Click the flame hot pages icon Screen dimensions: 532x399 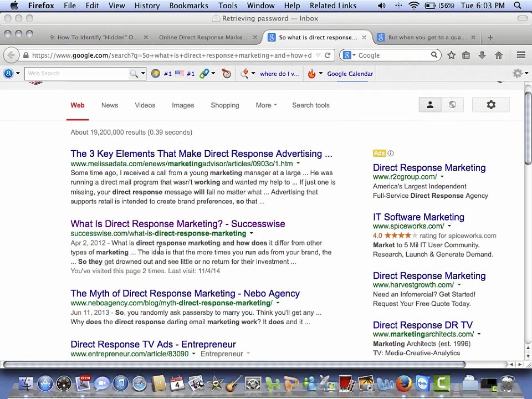311,73
